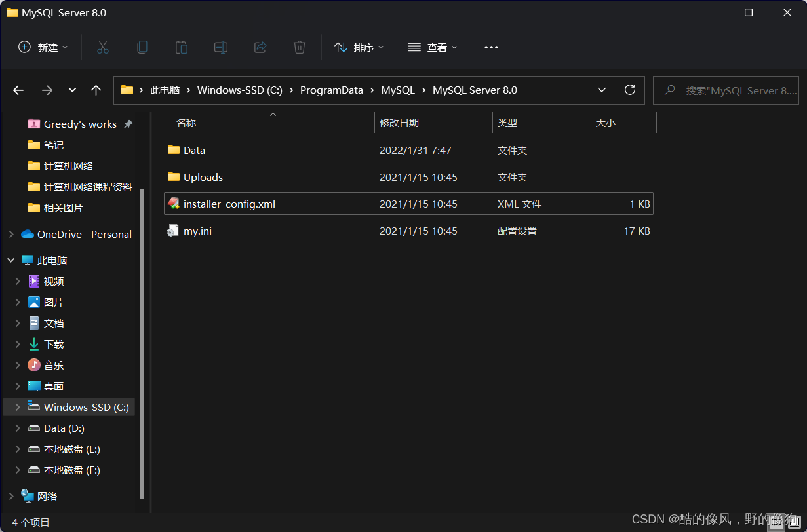
Task: Open the 相关图片 folder in sidebar
Action: coord(56,208)
